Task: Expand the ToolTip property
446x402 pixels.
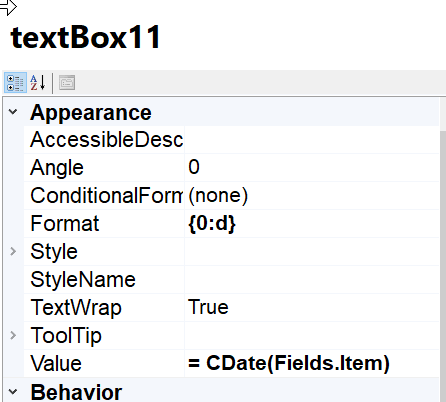Action: click(x=13, y=335)
